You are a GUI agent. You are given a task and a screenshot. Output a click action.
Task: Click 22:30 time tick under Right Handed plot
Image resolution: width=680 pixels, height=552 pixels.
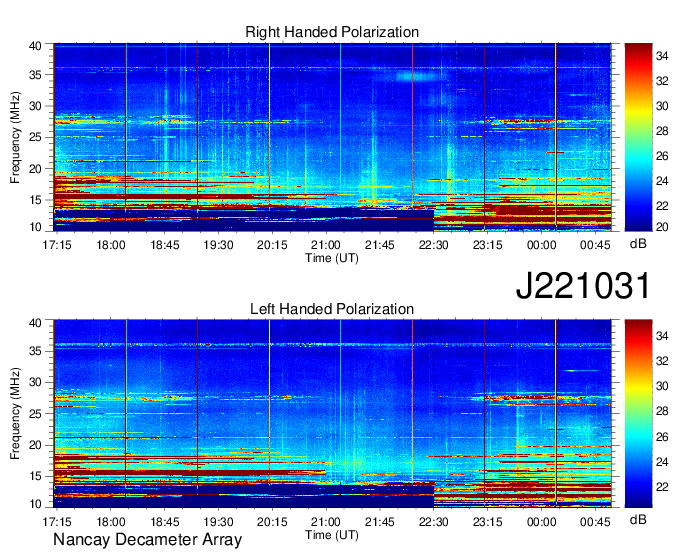pos(434,245)
